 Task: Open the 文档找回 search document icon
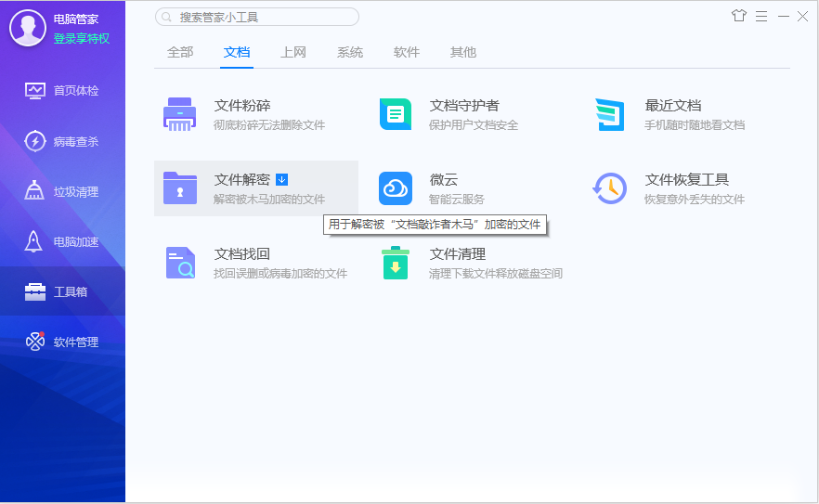coord(180,263)
